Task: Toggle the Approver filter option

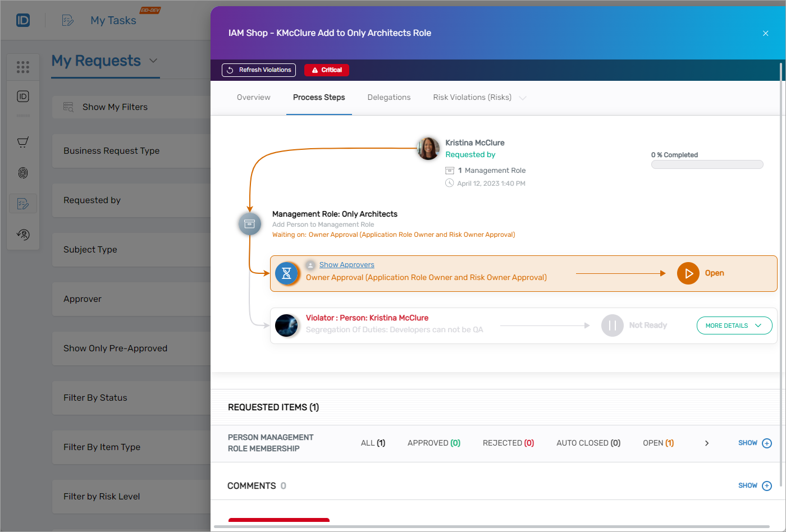Action: click(x=82, y=299)
